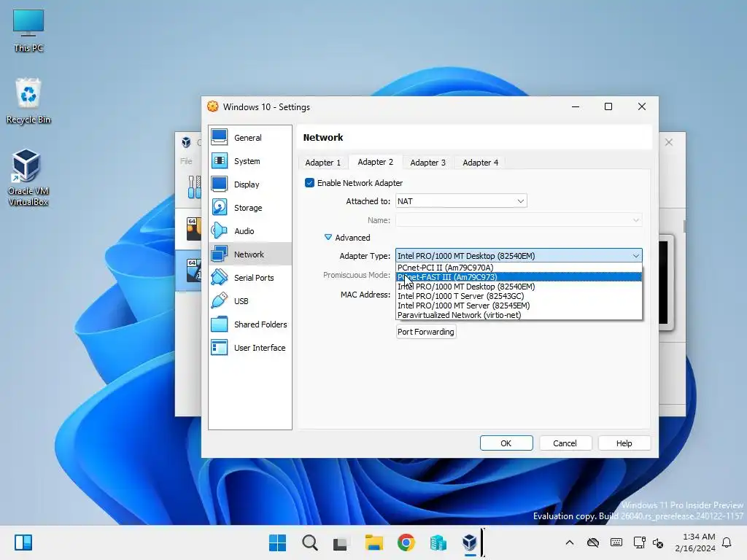Open Task View in taskbar

tap(341, 542)
